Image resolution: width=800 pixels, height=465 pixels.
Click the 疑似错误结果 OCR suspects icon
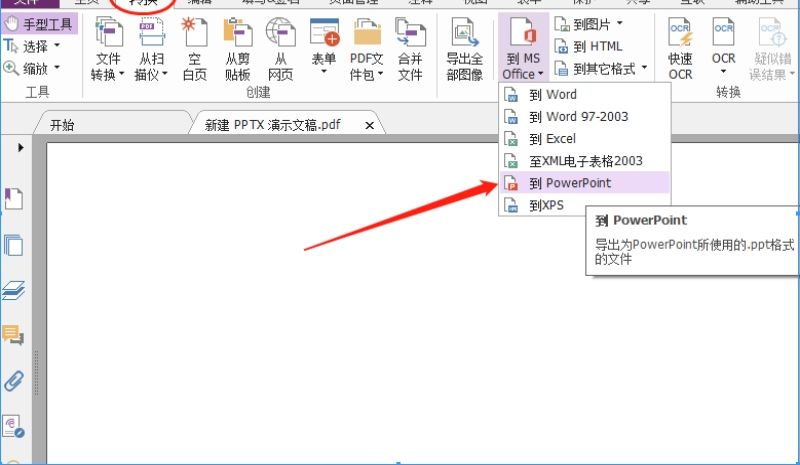click(771, 34)
